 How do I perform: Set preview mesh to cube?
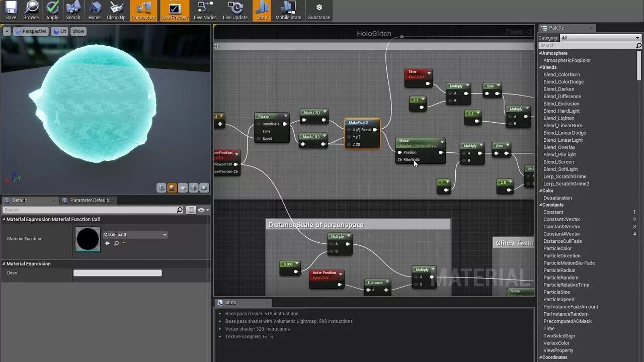click(194, 188)
